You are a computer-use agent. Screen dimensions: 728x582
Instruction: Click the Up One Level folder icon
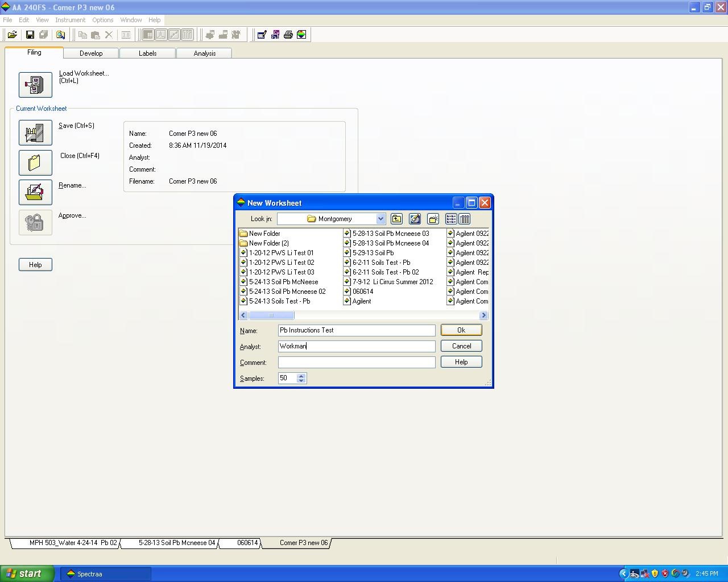tap(396, 219)
